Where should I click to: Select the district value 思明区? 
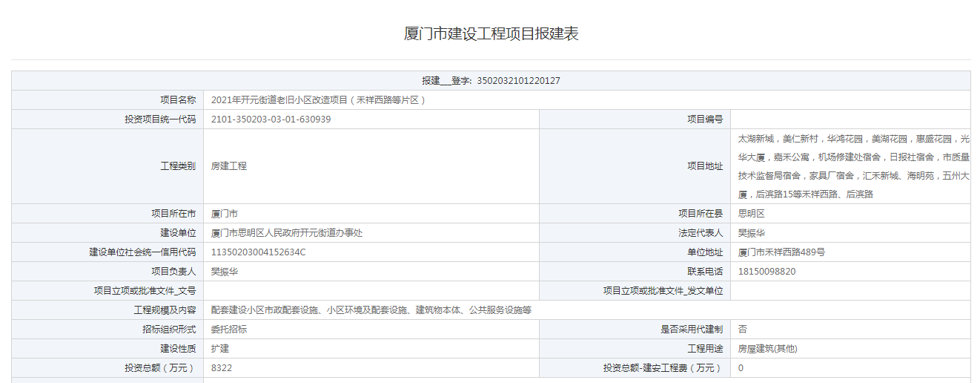point(751,213)
